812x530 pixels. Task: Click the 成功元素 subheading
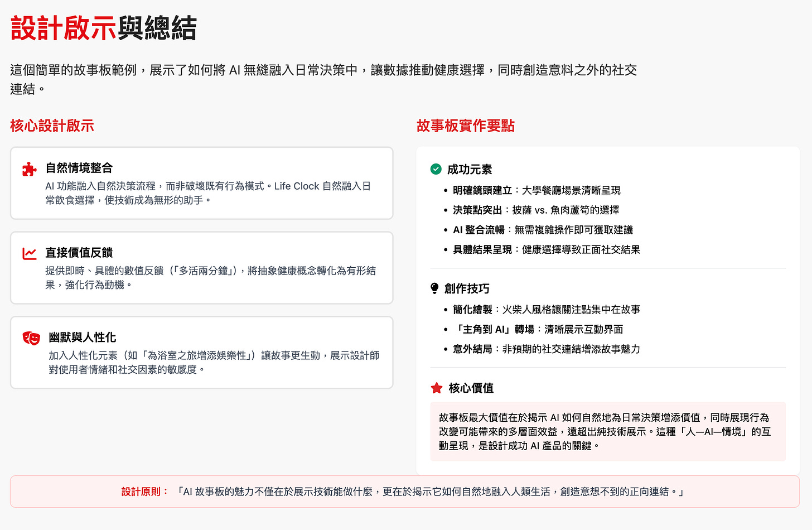coord(470,170)
